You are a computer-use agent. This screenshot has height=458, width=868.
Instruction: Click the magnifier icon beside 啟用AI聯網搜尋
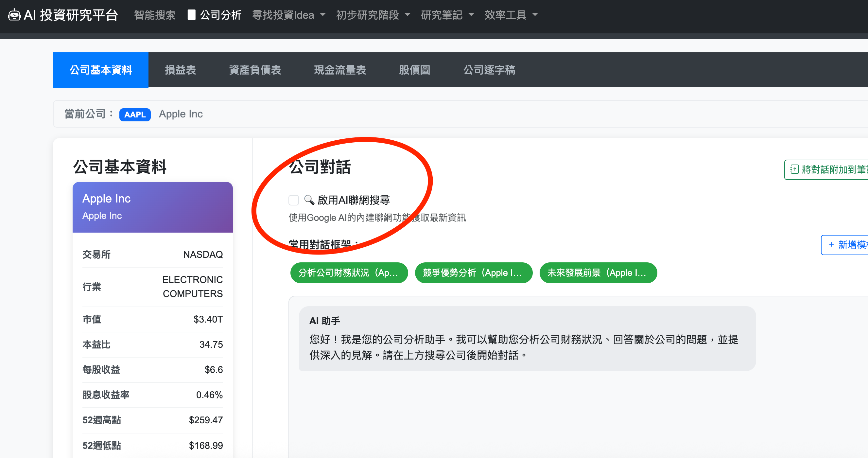[x=309, y=200]
